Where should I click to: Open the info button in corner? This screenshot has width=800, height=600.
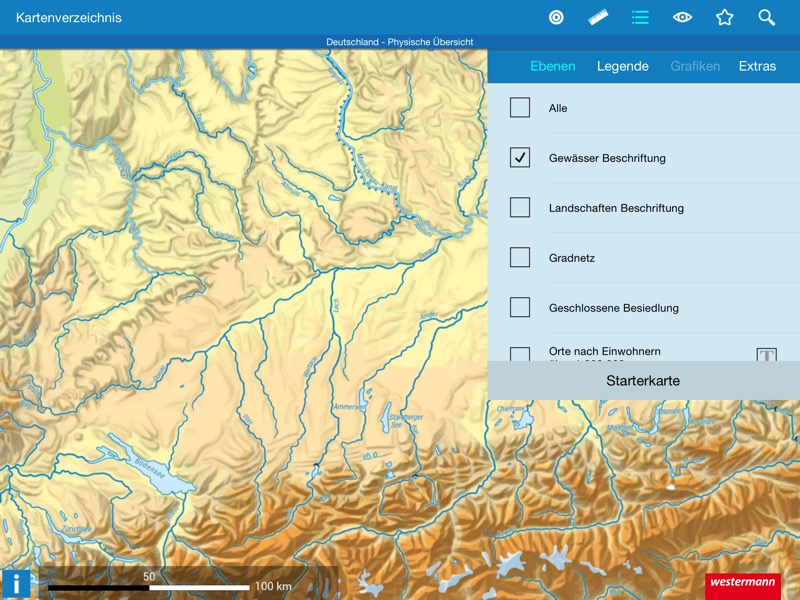point(15,584)
